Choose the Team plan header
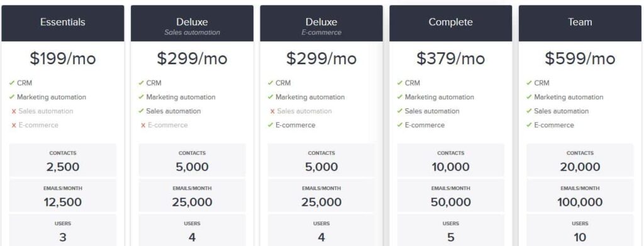This screenshot has height=246, width=644. pos(580,23)
